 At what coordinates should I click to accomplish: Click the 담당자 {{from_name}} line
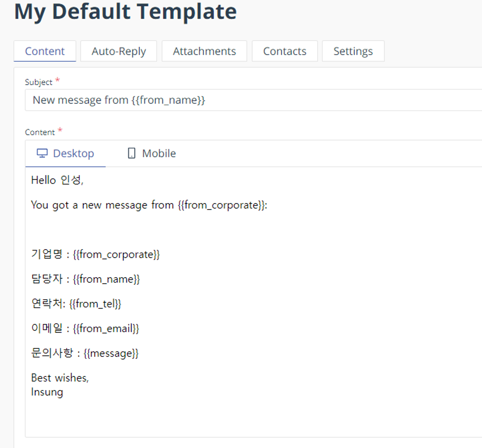(85, 279)
